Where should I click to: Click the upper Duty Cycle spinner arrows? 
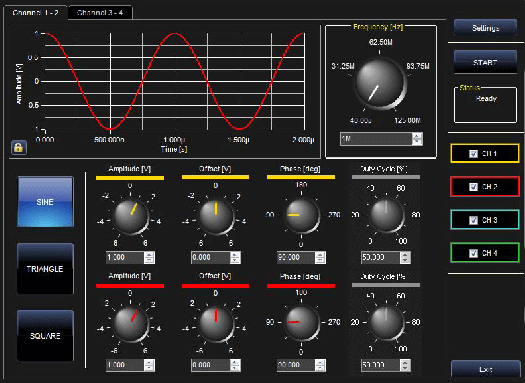[405, 257]
